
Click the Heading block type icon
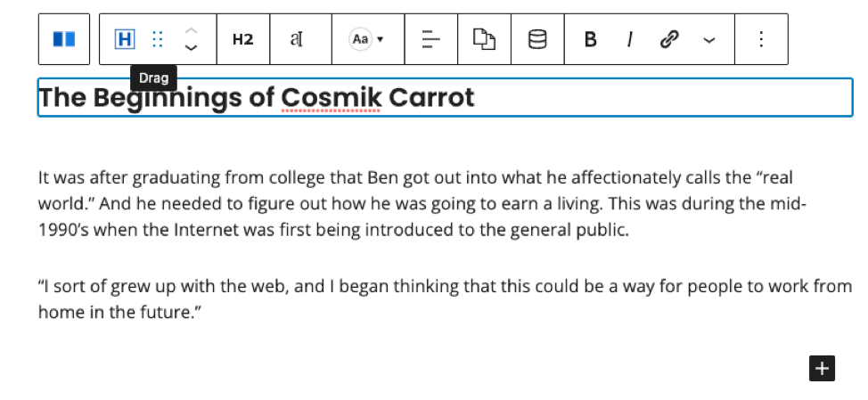pos(125,39)
